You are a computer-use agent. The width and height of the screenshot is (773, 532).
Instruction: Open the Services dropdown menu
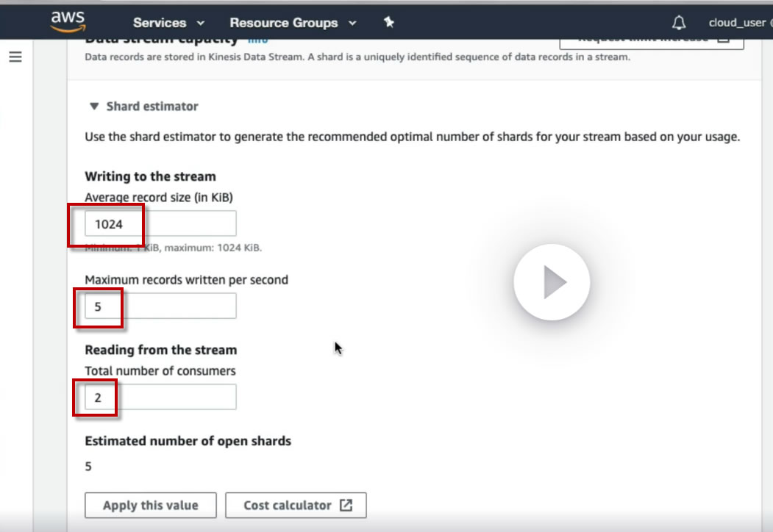coord(168,23)
